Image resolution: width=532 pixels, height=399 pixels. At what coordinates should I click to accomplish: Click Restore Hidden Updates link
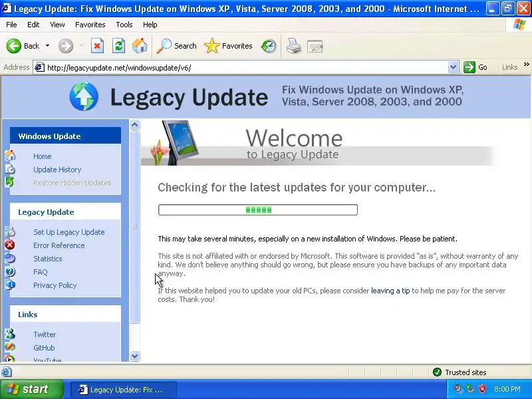coord(72,183)
